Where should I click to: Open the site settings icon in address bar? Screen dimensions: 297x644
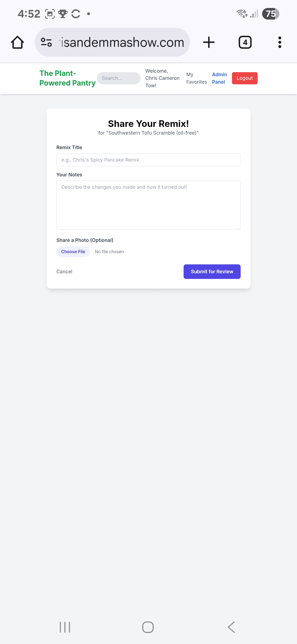[46, 42]
